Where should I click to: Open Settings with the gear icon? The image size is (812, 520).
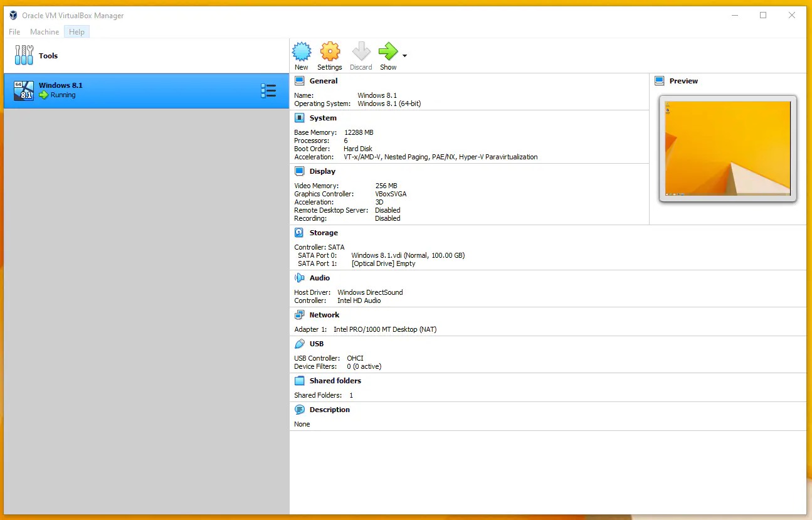(330, 51)
